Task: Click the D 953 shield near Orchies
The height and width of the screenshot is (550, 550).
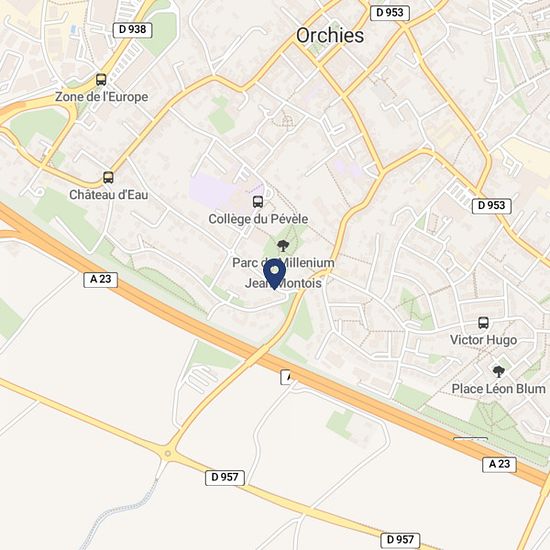Action: pos(390,13)
